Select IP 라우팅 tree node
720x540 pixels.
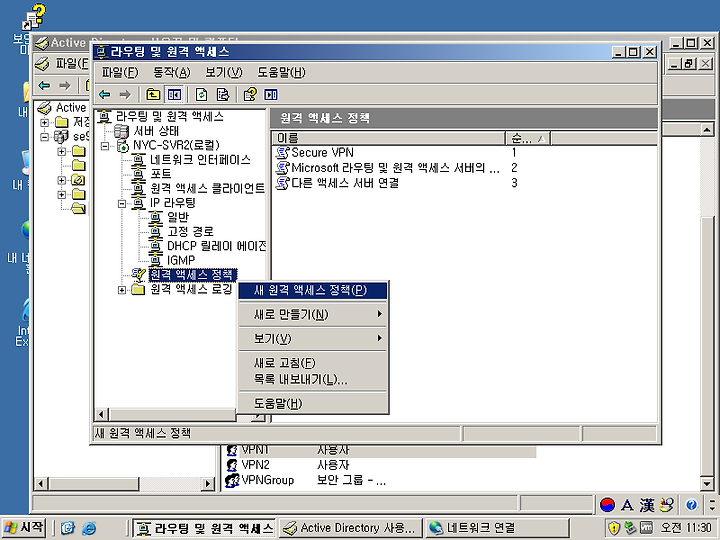[x=173, y=202]
